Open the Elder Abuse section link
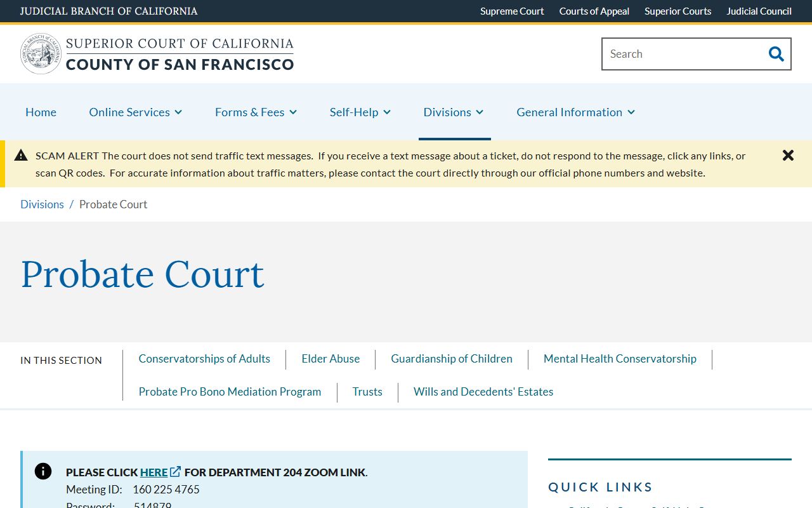This screenshot has height=508, width=812. (x=331, y=359)
